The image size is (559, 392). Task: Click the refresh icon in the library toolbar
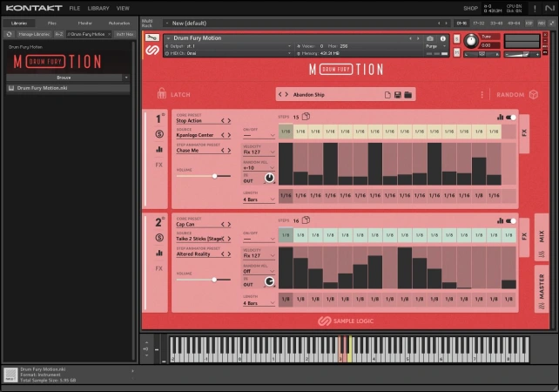pos(10,34)
